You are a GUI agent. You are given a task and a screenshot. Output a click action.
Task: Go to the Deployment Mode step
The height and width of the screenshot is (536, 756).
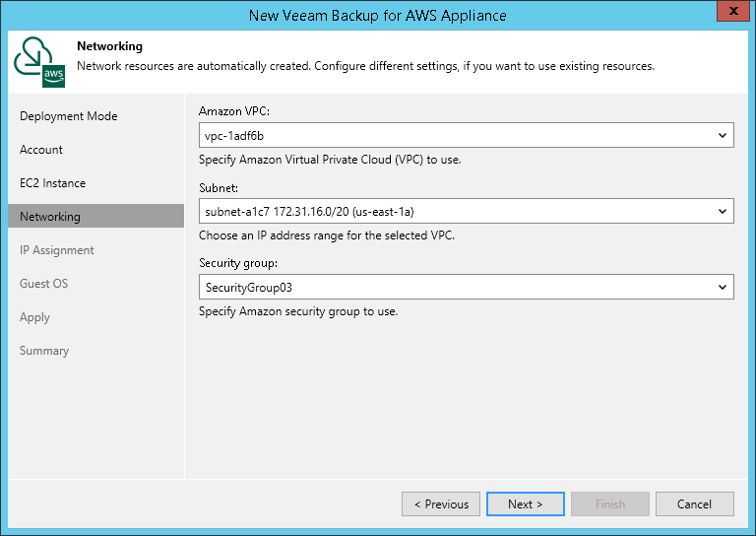tap(69, 116)
